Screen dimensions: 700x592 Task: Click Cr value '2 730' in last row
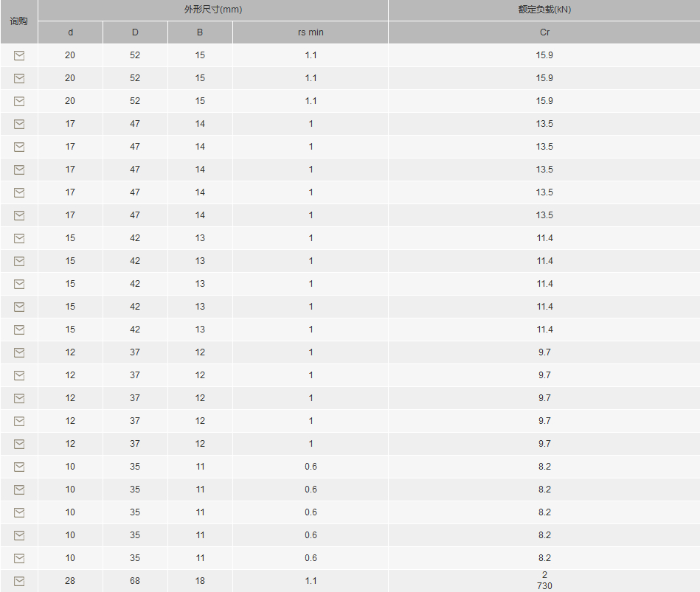pos(544,580)
